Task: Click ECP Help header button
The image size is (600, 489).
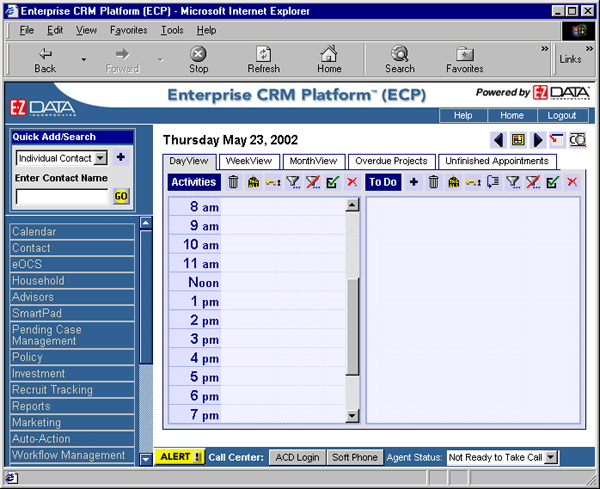Action: [x=463, y=115]
